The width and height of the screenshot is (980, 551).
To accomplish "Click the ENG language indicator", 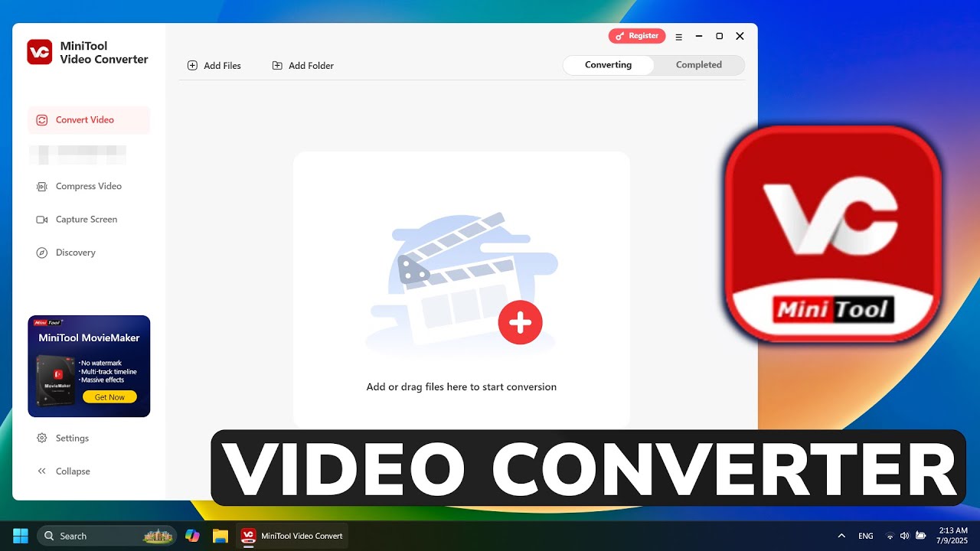I will click(866, 536).
